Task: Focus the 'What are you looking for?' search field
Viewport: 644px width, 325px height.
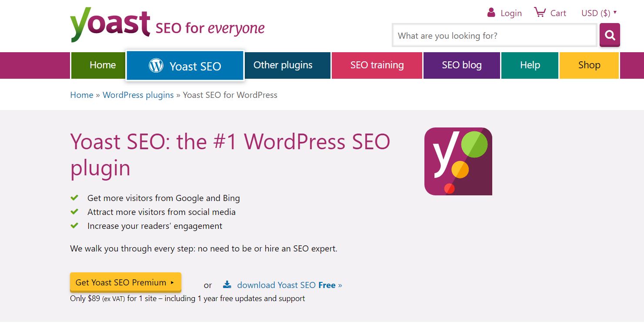Action: point(494,35)
